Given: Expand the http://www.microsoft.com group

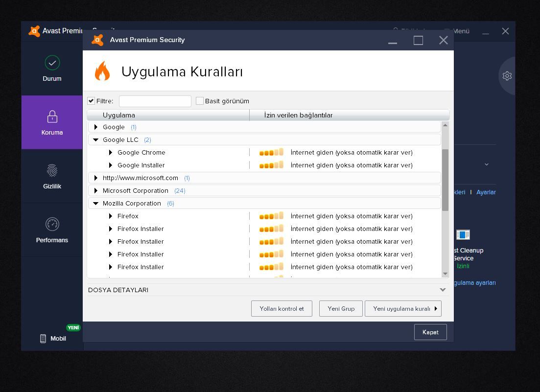Looking at the screenshot, I should click(x=96, y=178).
